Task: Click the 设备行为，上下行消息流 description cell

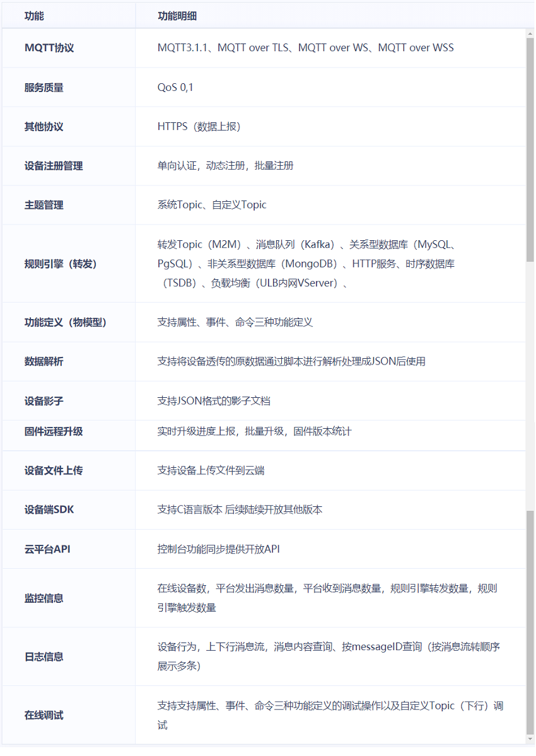Action: (329, 656)
